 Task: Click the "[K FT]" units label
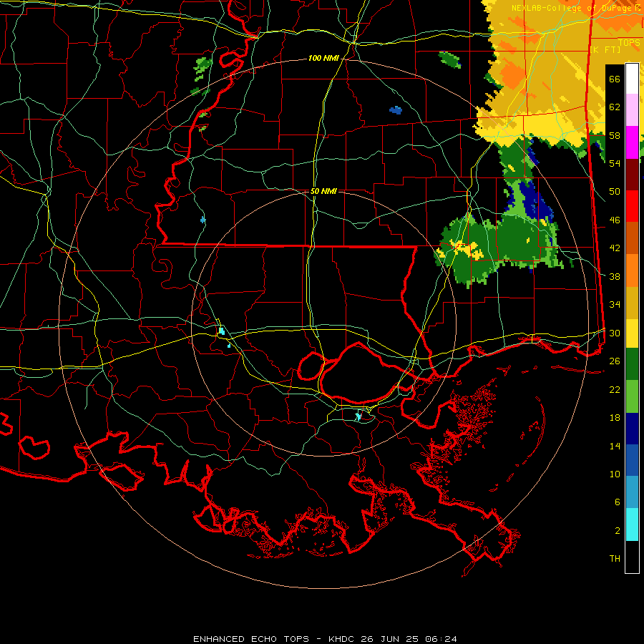point(605,49)
